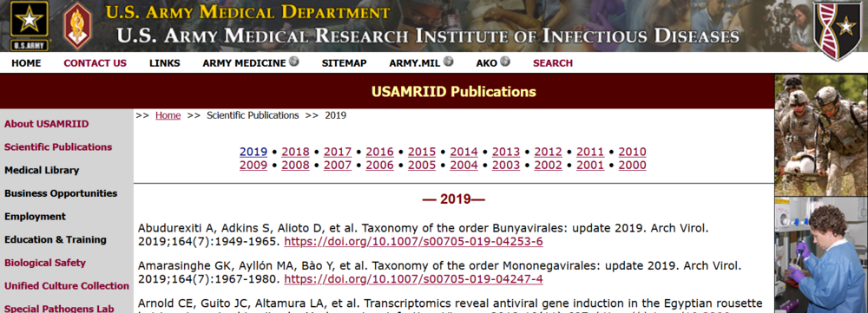868x313 pixels.
Task: Select the 2010 year link
Action: point(632,152)
